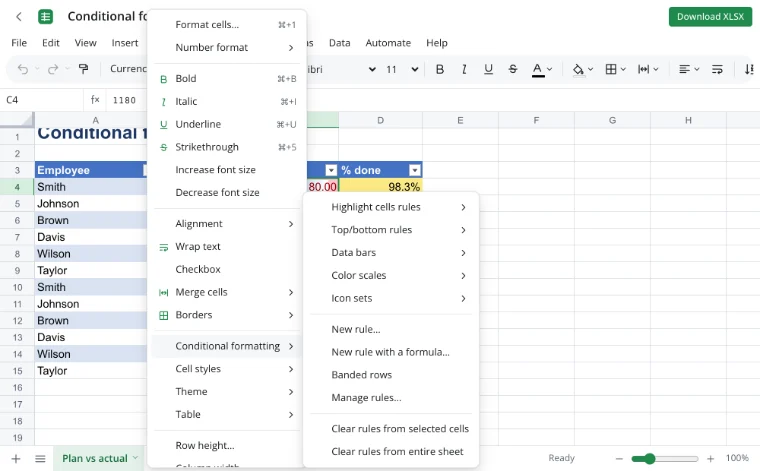The height and width of the screenshot is (471, 760).
Task: Open the File menu
Action: click(x=19, y=43)
